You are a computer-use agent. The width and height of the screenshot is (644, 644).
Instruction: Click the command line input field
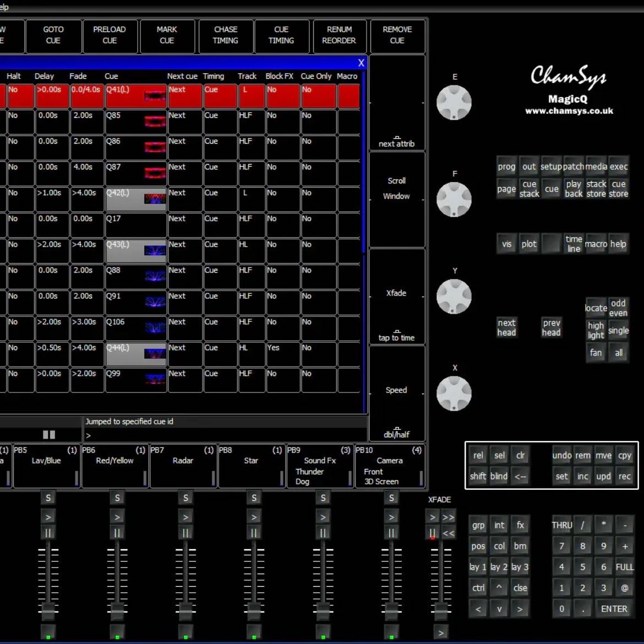(x=225, y=435)
